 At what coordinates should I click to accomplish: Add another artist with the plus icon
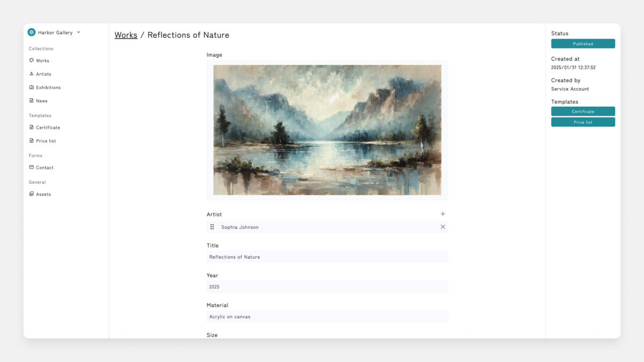click(x=443, y=213)
